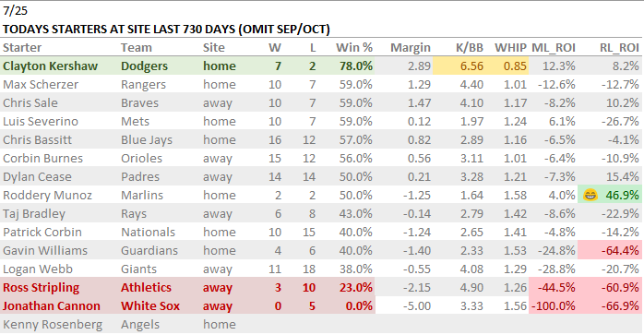
Task: Select the red -64.4% RL_ROI cell
Action: click(x=610, y=250)
